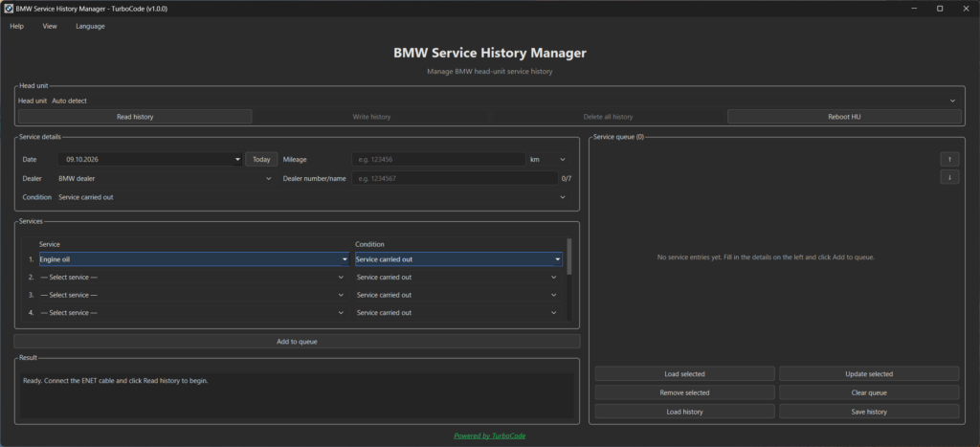Close the application window
The width and height of the screenshot is (980, 447).
point(967,9)
